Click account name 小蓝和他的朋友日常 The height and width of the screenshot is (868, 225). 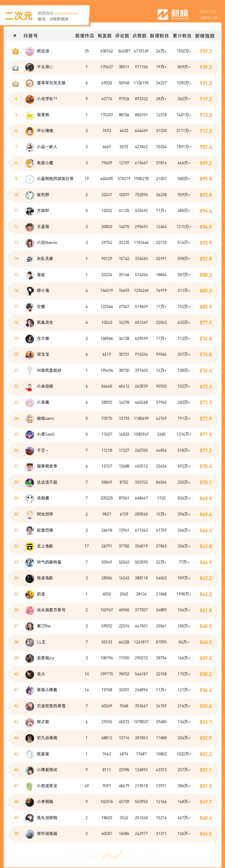[x=55, y=179]
